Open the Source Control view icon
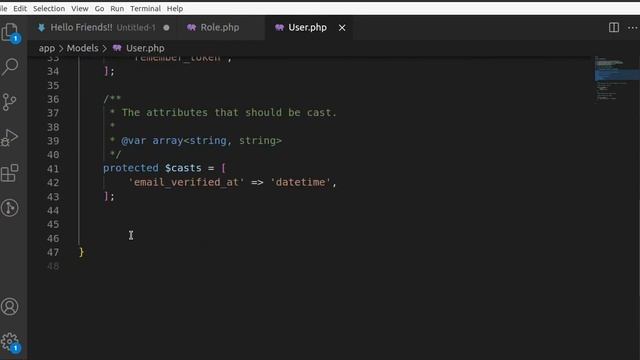The image size is (640, 360). coord(9,102)
